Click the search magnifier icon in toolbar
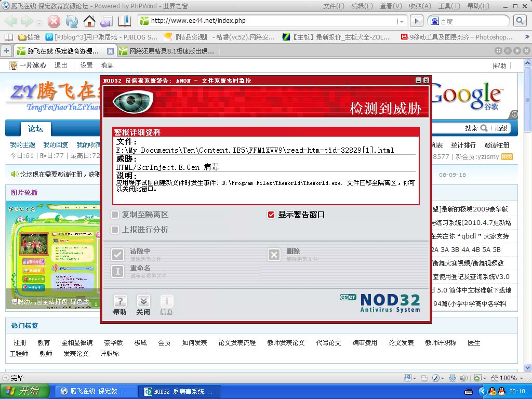 pyautogui.click(x=520, y=21)
